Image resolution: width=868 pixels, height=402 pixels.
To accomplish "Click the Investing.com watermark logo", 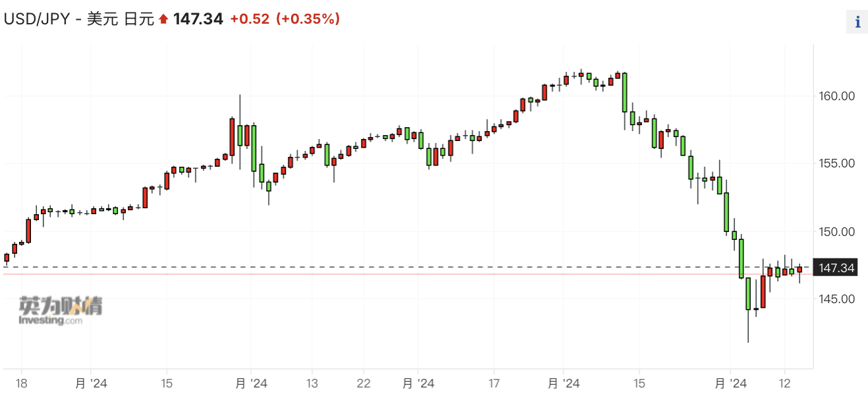I will click(61, 310).
